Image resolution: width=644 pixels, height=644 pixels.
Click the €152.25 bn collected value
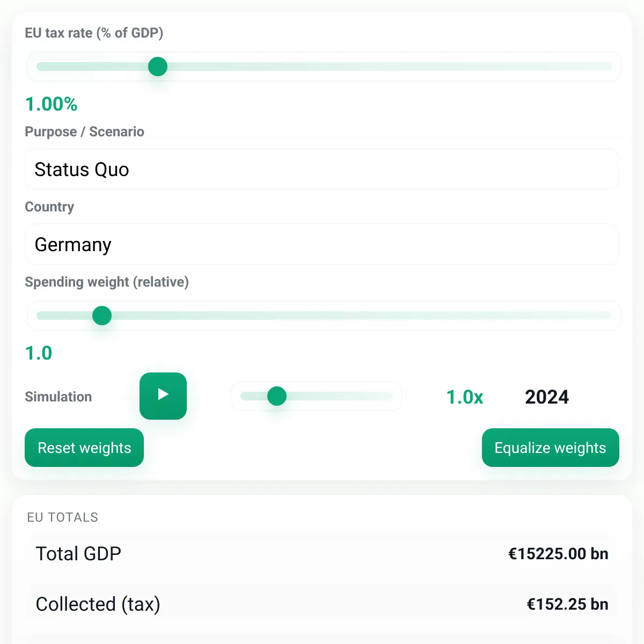pyautogui.click(x=567, y=604)
